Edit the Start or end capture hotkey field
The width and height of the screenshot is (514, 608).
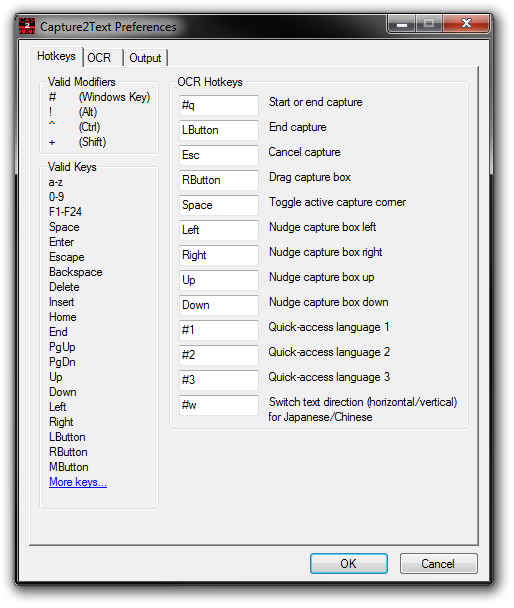click(x=219, y=105)
